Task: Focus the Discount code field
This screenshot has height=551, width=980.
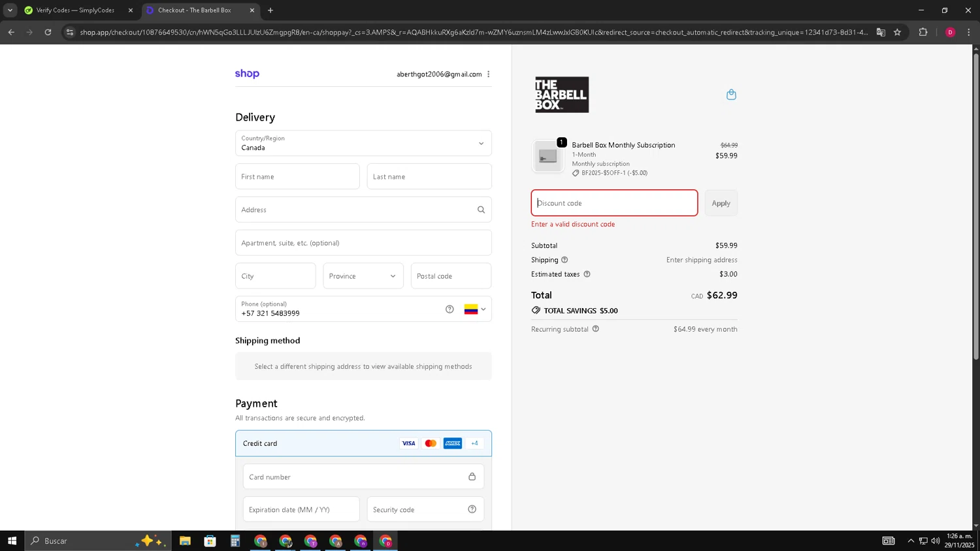Action: 614,203
